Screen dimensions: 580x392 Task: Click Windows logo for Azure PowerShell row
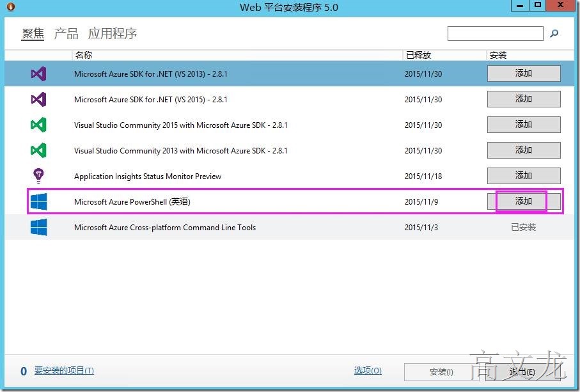pyautogui.click(x=38, y=201)
